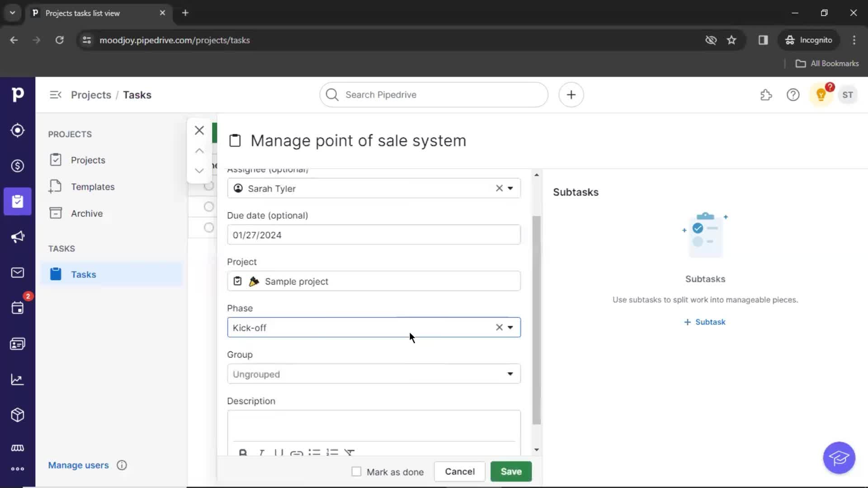
Task: Expand the Assignee dropdown selector
Action: coord(510,188)
